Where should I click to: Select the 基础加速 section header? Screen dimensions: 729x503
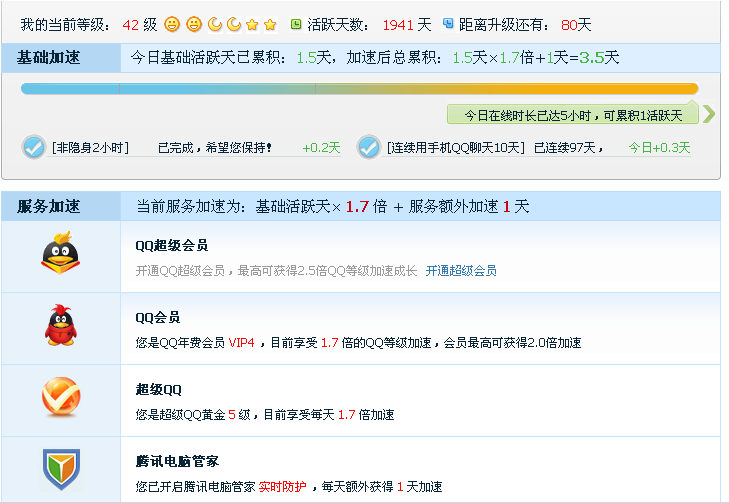pyautogui.click(x=50, y=58)
